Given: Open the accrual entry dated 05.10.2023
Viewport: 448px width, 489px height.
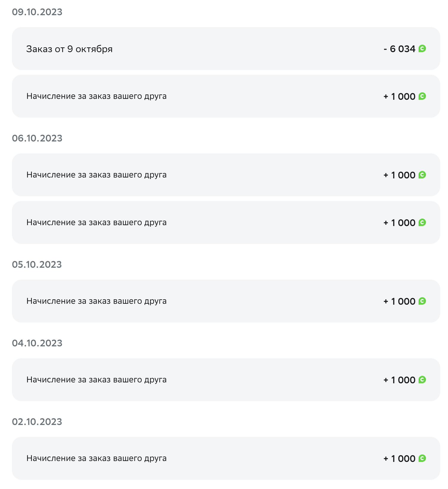Looking at the screenshot, I should coord(226,301).
